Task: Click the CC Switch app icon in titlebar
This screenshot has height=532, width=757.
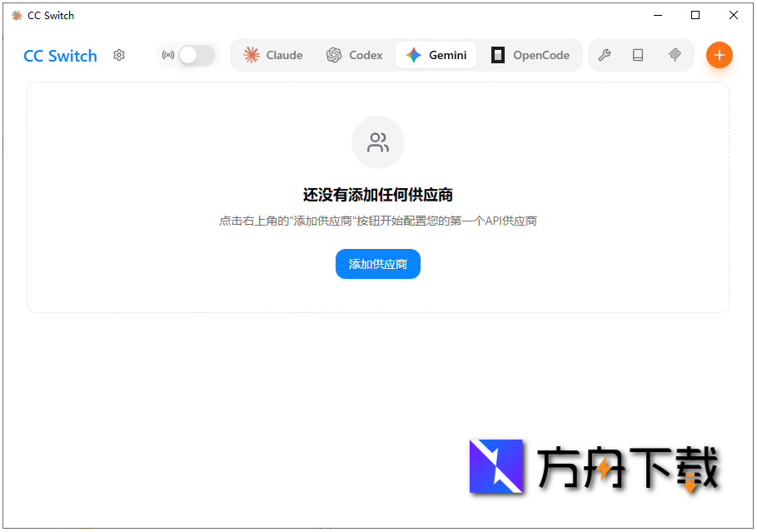Action: (16, 15)
